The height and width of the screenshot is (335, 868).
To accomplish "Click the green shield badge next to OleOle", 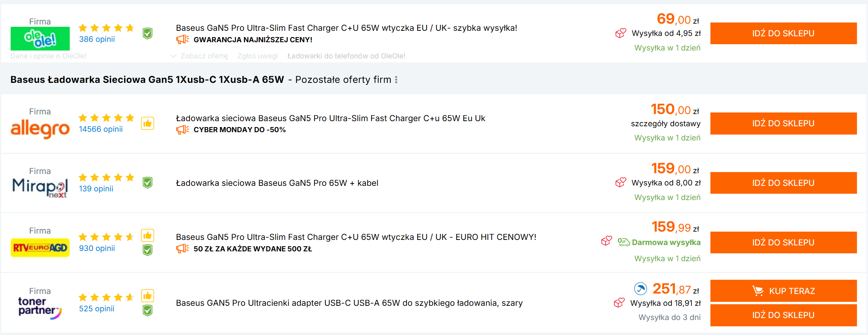I will coord(147,34).
